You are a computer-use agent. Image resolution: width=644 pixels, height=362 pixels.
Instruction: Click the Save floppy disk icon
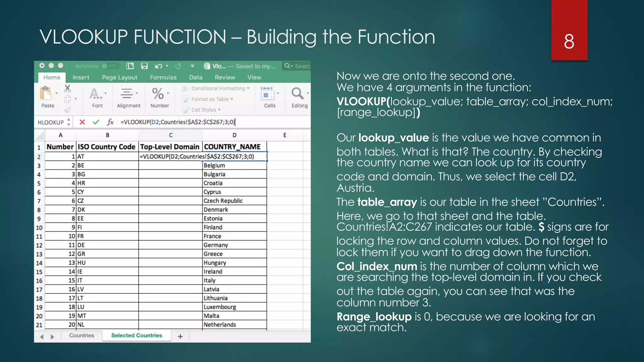(x=144, y=66)
